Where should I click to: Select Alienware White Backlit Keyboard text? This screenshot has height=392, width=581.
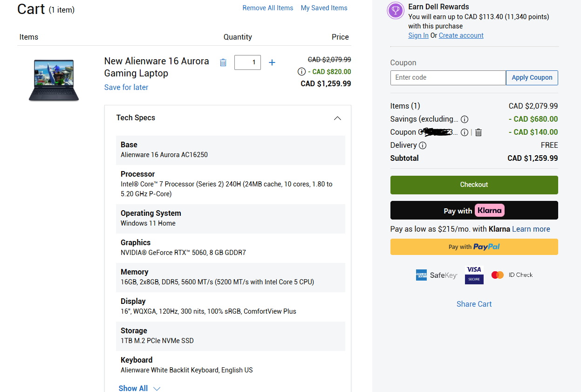point(186,370)
